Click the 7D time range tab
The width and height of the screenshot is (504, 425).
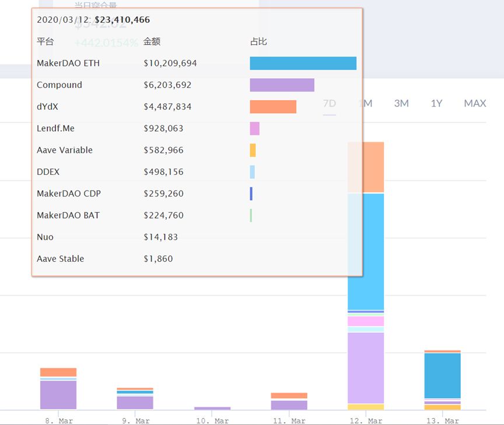click(x=330, y=103)
